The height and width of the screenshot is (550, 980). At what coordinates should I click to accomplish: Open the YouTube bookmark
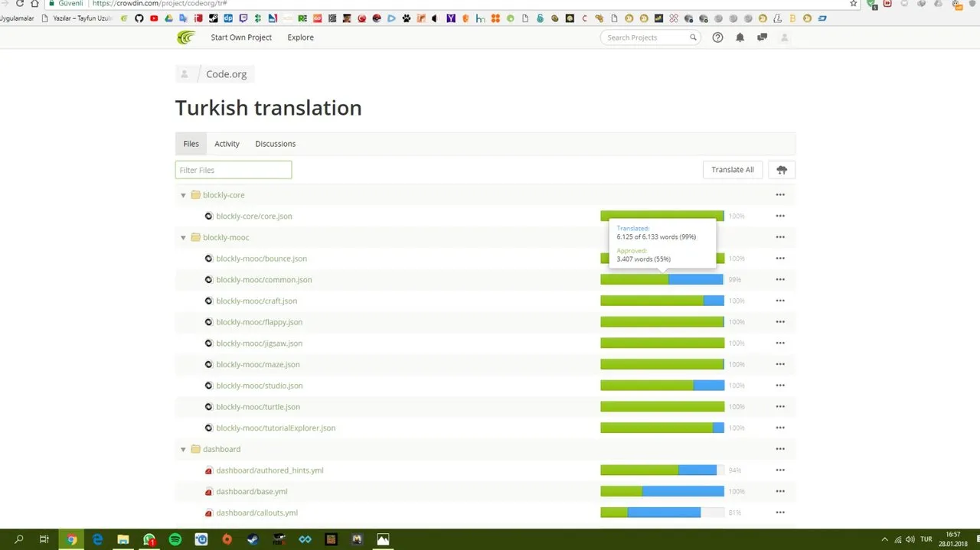tap(154, 18)
